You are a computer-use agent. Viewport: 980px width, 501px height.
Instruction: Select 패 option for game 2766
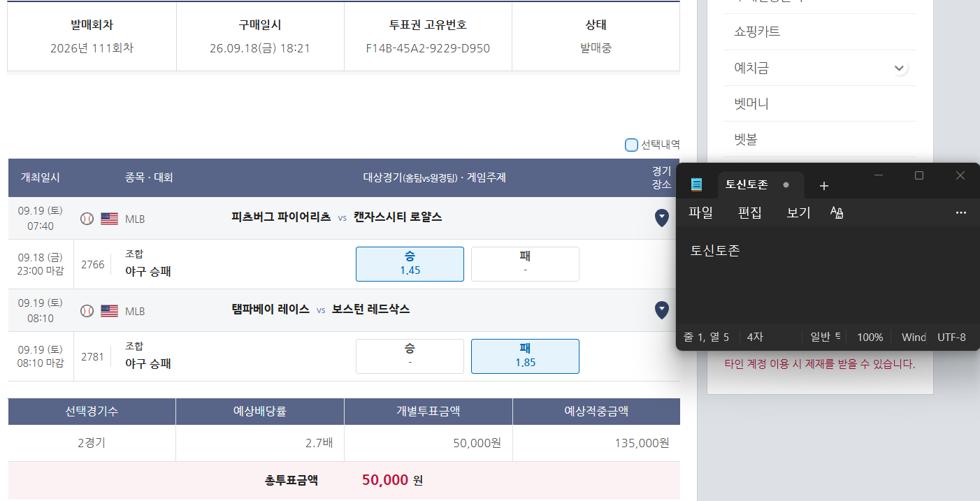525,264
